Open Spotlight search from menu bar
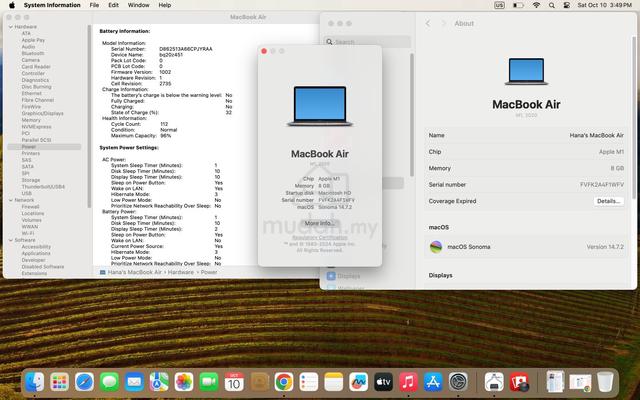Image resolution: width=640 pixels, height=400 pixels. click(x=551, y=5)
